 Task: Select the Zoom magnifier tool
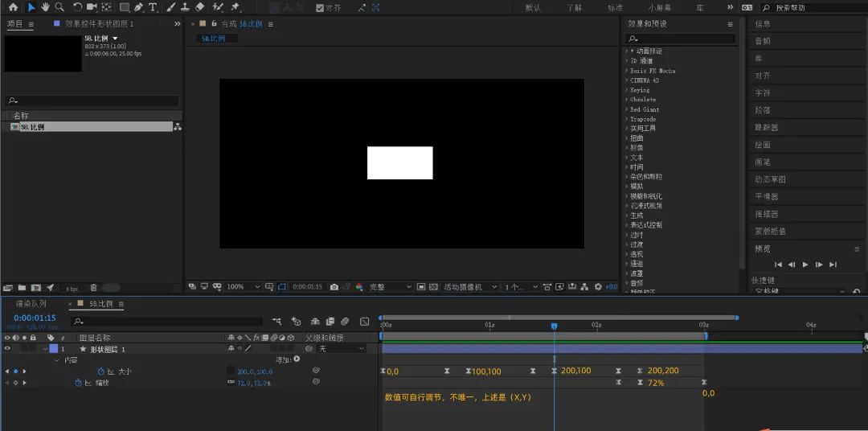(59, 7)
